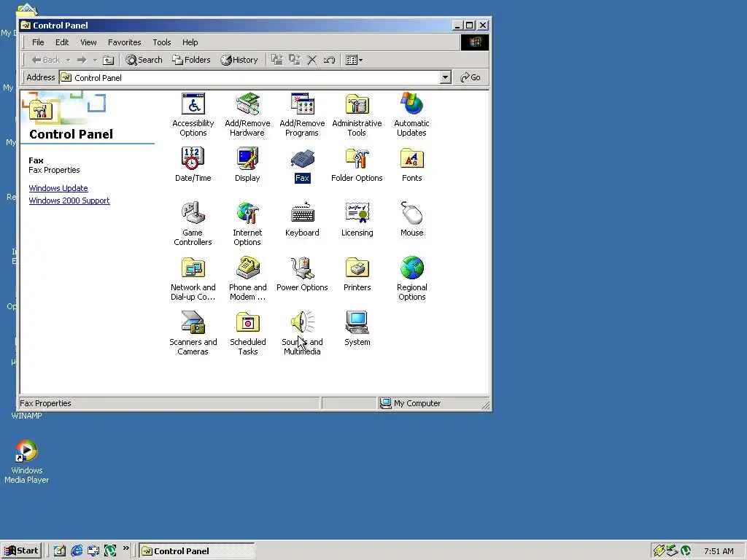Select the Display icon
The image size is (747, 560).
[247, 165]
